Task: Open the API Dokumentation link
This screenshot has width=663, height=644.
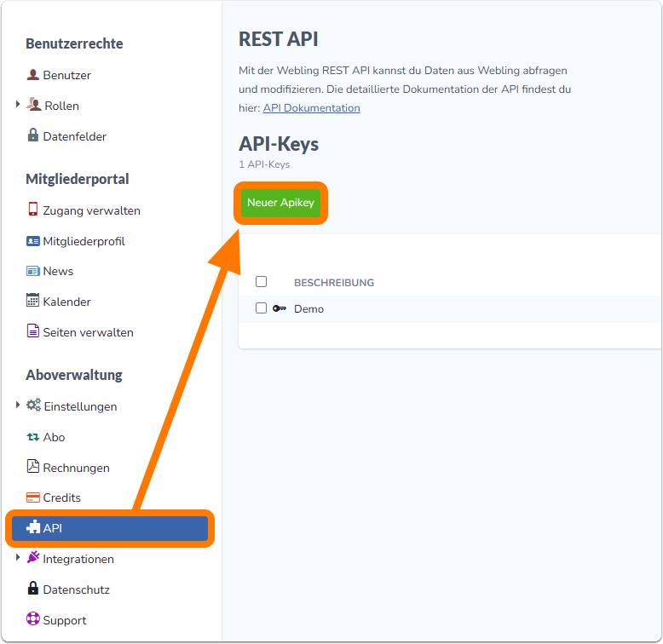Action: (x=312, y=107)
